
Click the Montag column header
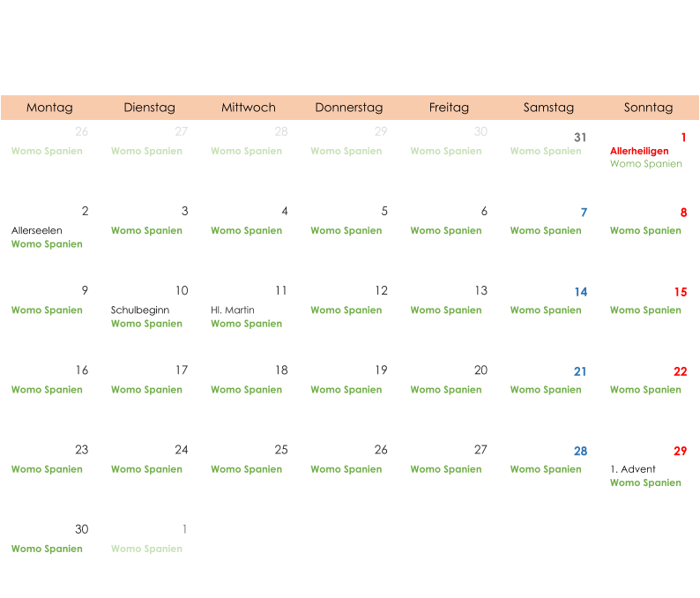[49, 108]
